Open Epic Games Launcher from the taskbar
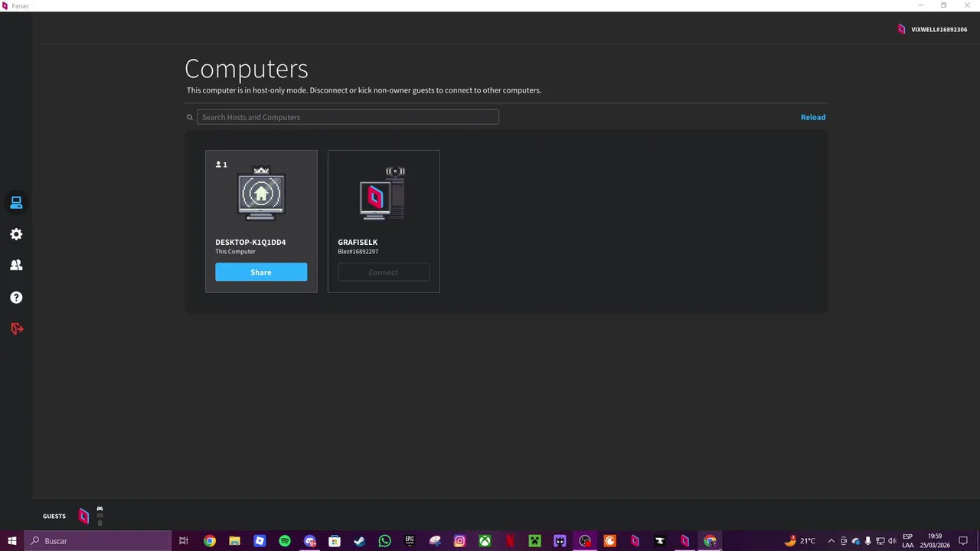This screenshot has width=980, height=551. tap(410, 541)
